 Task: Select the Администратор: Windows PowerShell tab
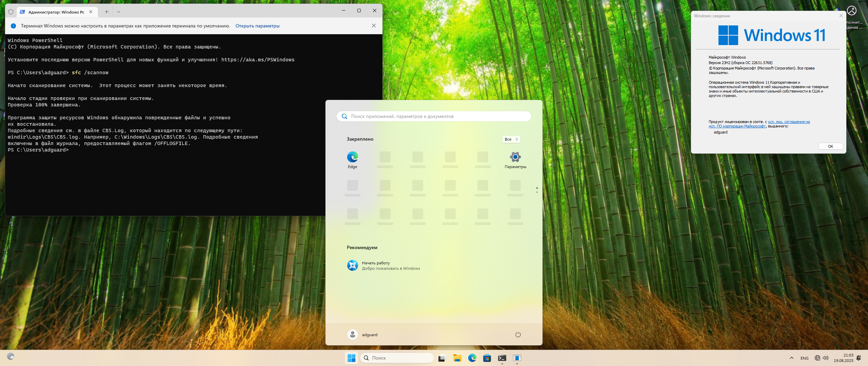tap(57, 12)
